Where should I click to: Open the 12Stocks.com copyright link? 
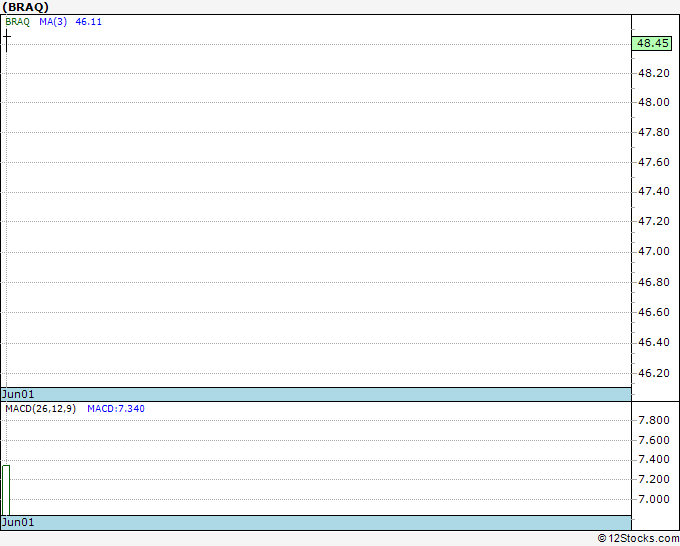pos(638,539)
